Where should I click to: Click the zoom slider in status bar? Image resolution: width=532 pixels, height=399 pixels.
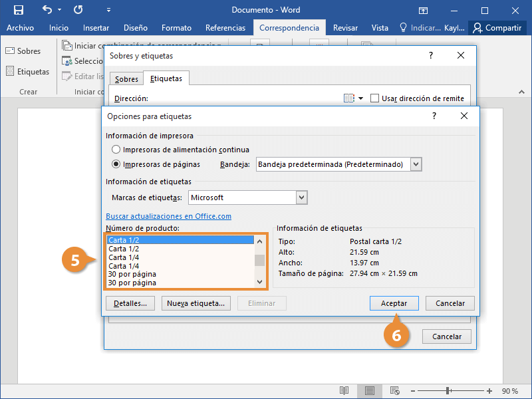tap(448, 391)
